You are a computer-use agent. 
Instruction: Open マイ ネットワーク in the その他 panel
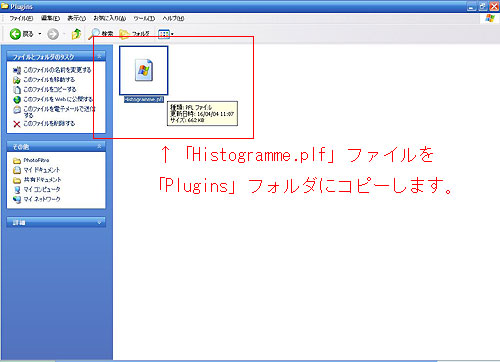(42, 199)
